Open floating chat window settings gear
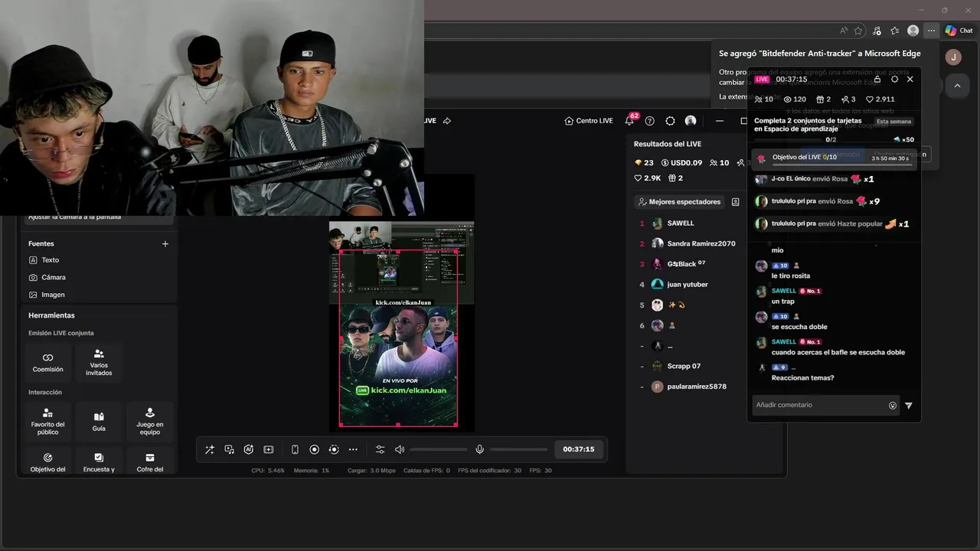 [x=894, y=79]
